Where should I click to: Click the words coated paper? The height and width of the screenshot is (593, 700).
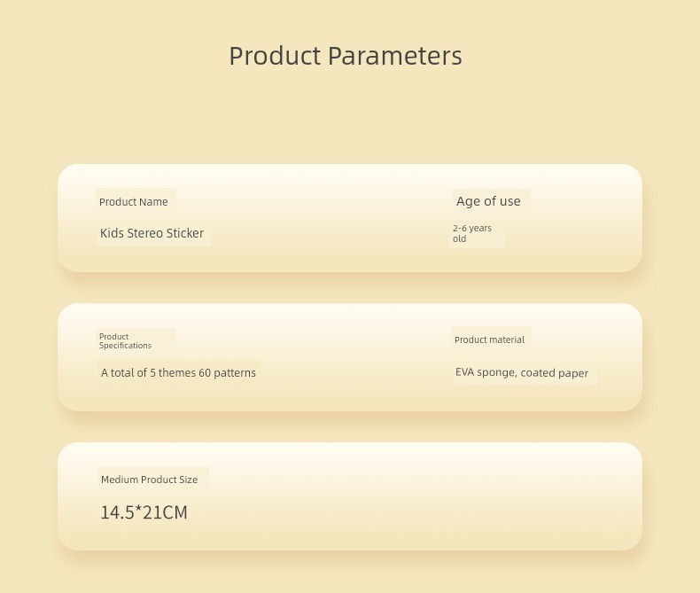(x=555, y=373)
